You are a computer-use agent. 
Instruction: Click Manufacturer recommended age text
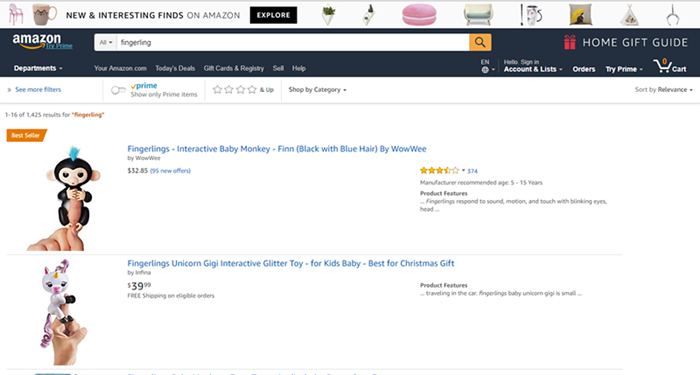point(481,183)
